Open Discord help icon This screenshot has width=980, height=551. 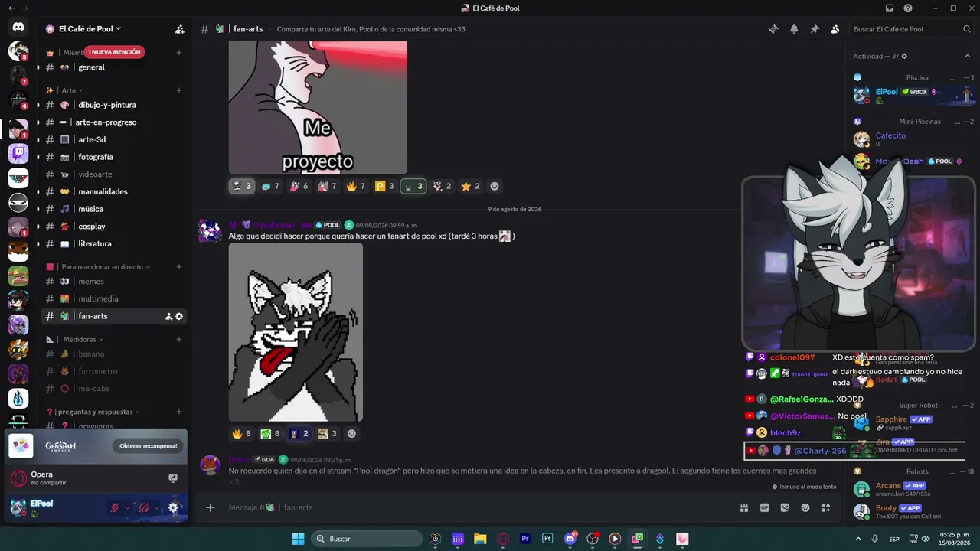(x=908, y=8)
